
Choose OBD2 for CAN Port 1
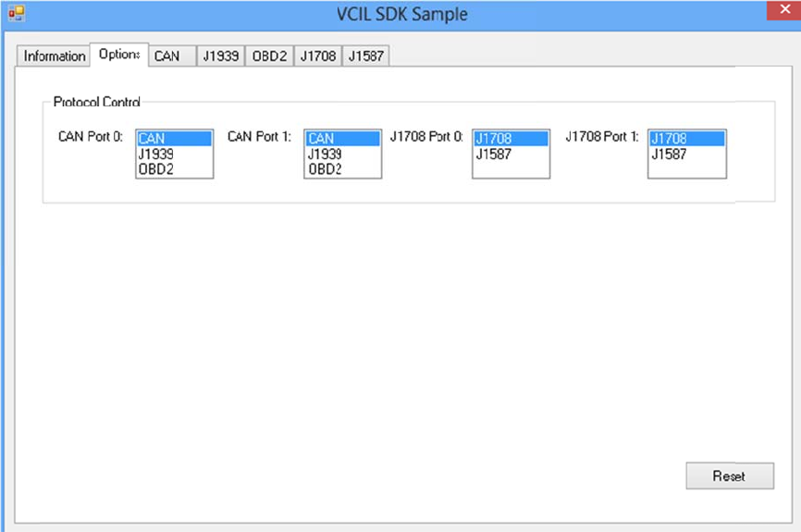pos(343,169)
